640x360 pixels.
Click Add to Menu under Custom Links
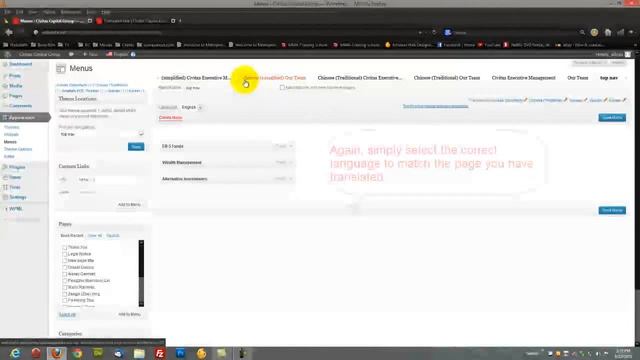tap(129, 204)
